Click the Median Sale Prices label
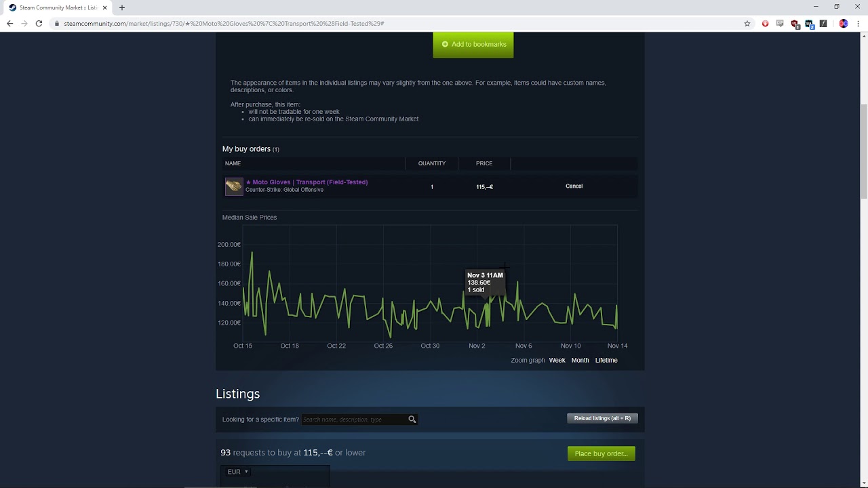This screenshot has width=868, height=488. pos(250,218)
